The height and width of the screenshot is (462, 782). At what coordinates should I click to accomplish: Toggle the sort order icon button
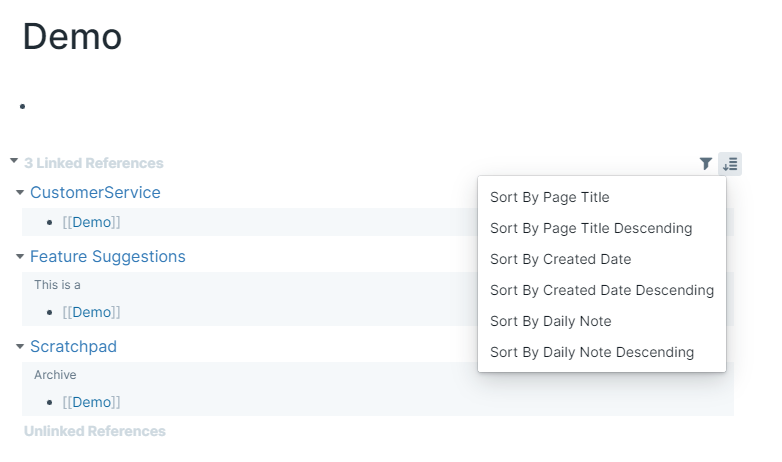[730, 164]
